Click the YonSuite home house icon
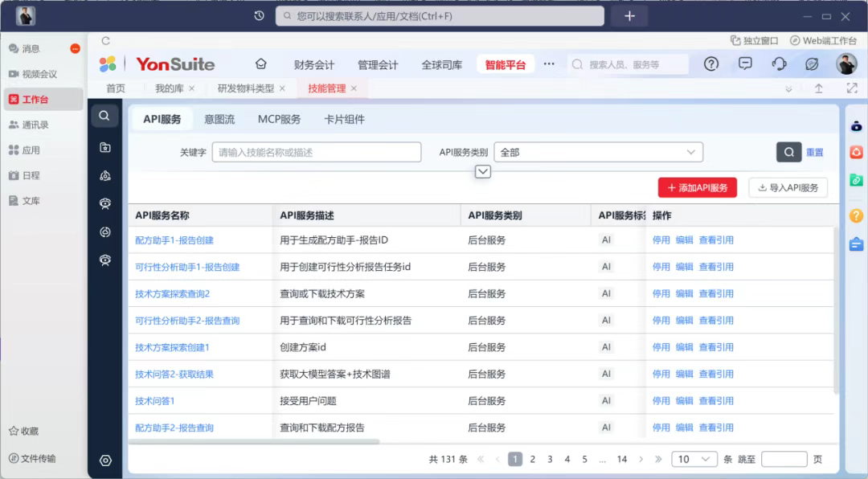 click(260, 63)
